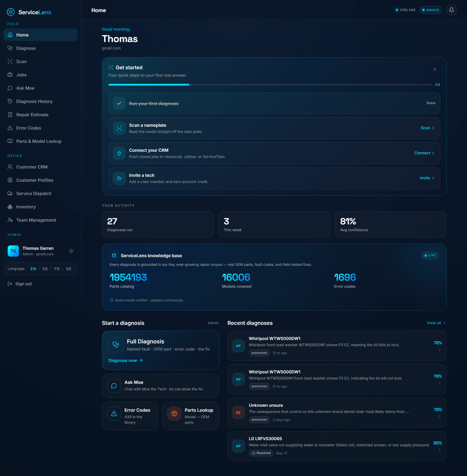Click the Resolved tag on LG LRFVS3006S
The width and height of the screenshot is (467, 476).
pos(261,453)
